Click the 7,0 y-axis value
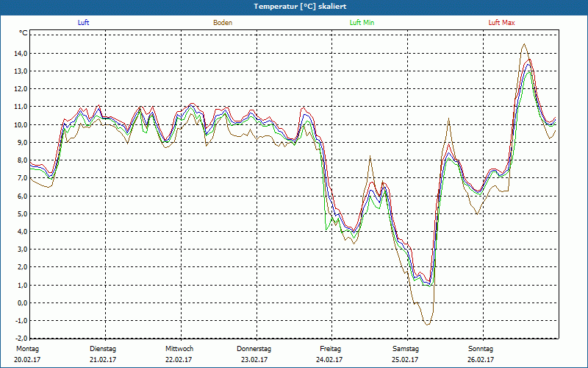The height and width of the screenshot is (368, 588). tap(23, 178)
